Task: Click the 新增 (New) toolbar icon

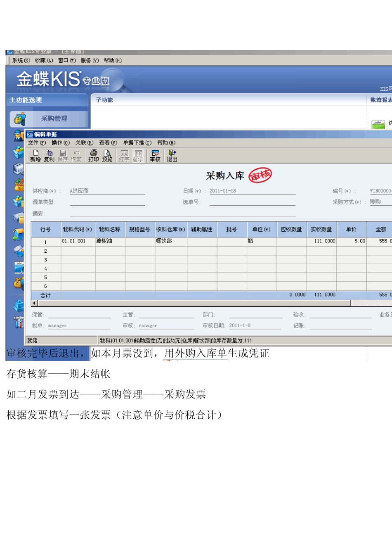Action: (35, 156)
